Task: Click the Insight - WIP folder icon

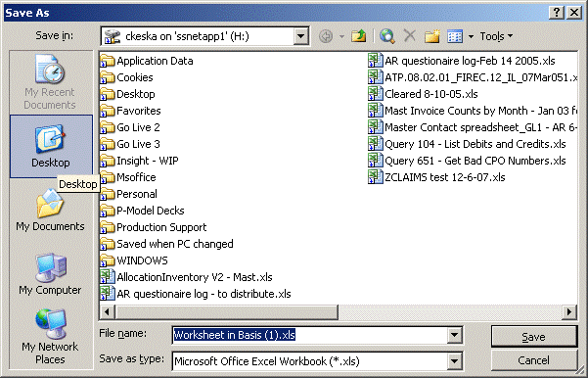Action: click(x=108, y=161)
